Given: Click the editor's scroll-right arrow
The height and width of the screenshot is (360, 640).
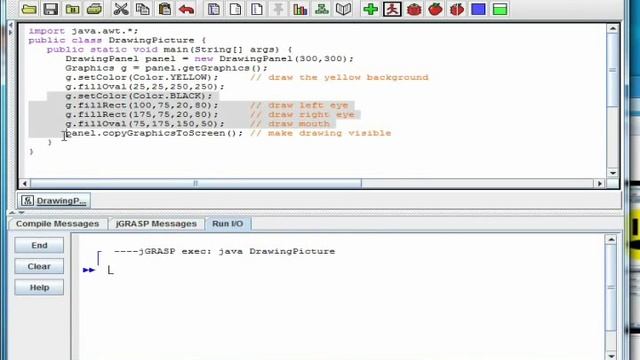Looking at the screenshot, I should (600, 184).
